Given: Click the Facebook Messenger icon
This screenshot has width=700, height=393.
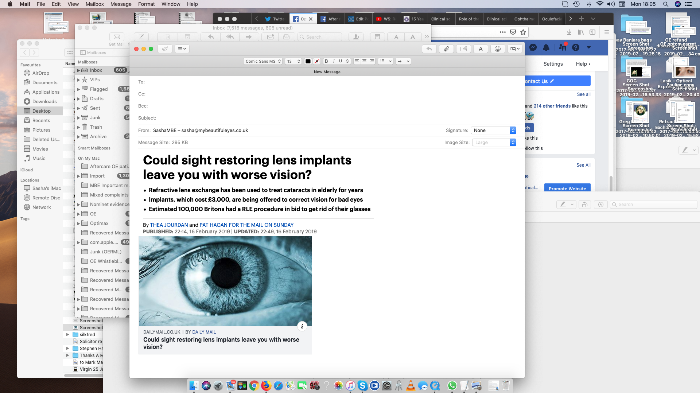Looking at the screenshot, I should click(x=533, y=47).
